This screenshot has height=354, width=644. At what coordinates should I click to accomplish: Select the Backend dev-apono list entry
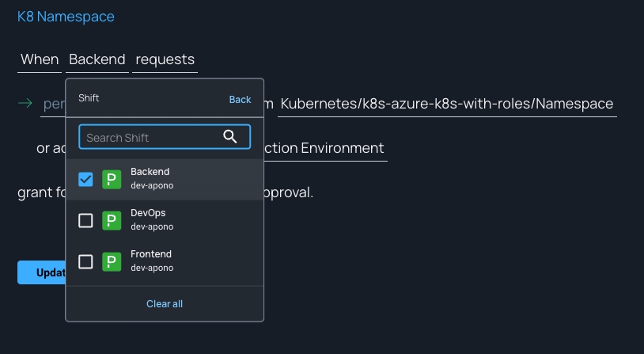174,179
